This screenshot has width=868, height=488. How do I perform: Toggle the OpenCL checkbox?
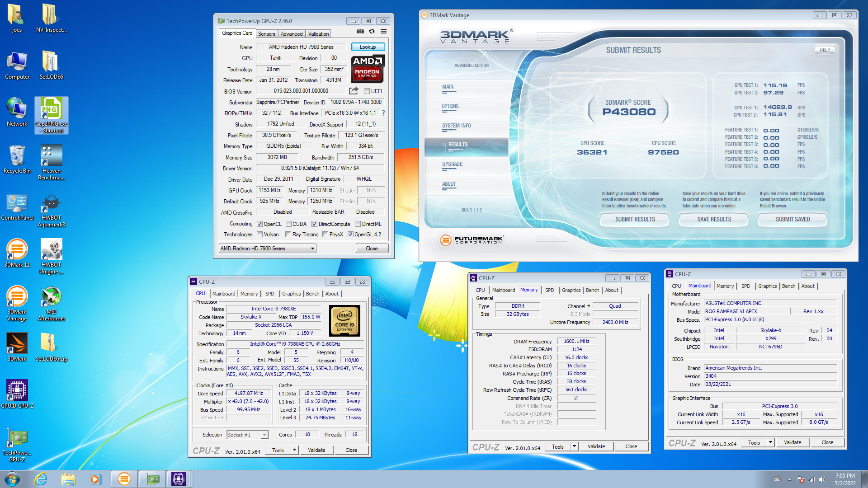[x=259, y=224]
